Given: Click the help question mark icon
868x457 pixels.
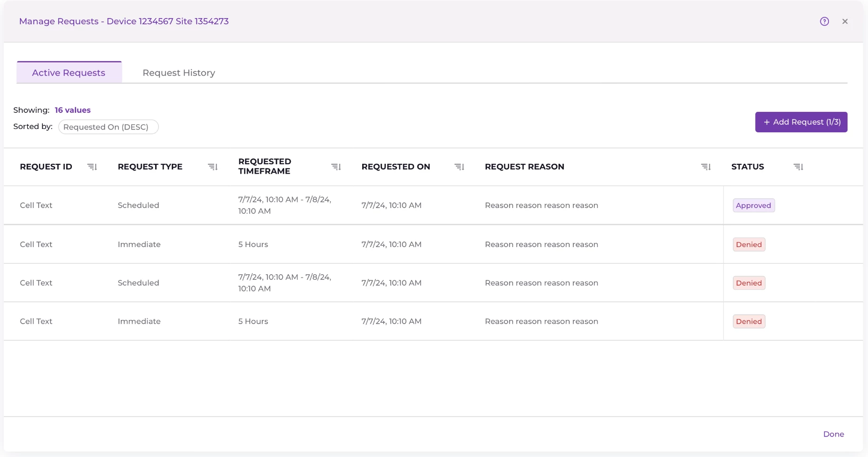Looking at the screenshot, I should point(824,21).
